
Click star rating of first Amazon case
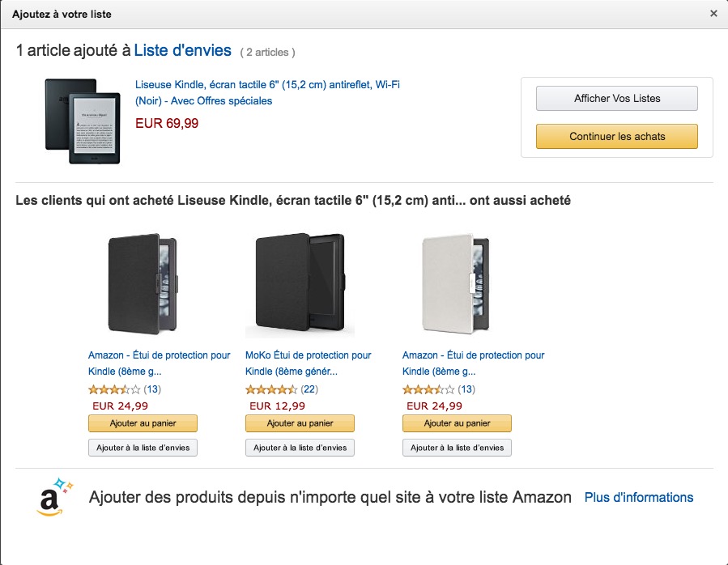(114, 390)
